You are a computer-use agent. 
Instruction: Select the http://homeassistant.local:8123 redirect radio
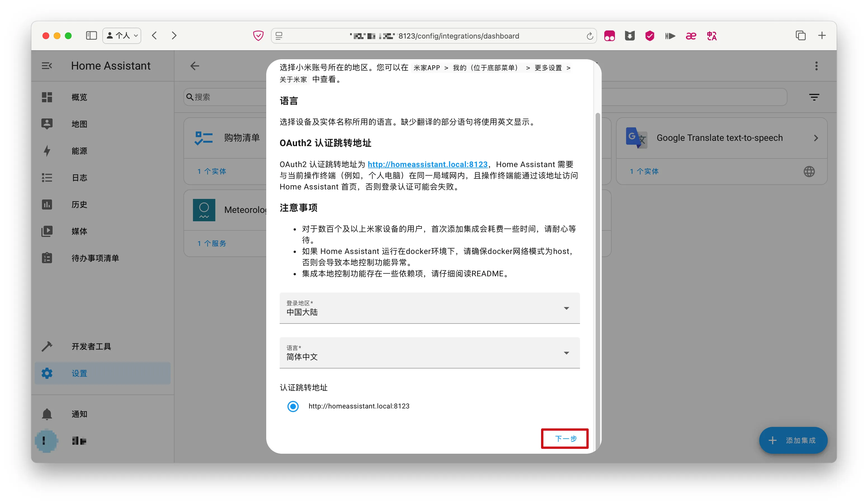click(x=293, y=406)
